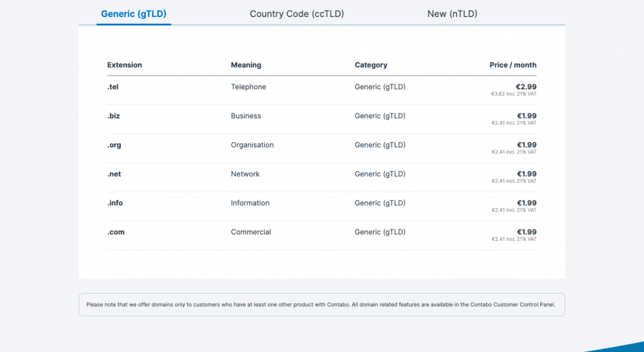Select the .com extension cell
644x352 pixels.
(x=116, y=232)
